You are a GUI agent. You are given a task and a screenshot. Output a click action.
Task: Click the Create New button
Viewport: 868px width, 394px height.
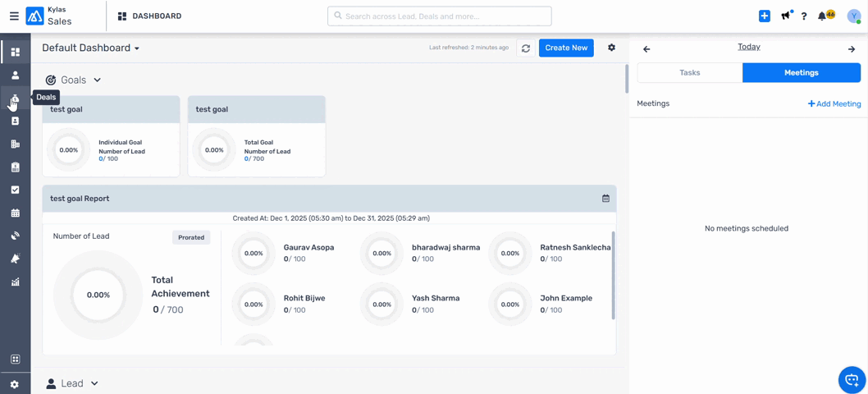tap(565, 48)
